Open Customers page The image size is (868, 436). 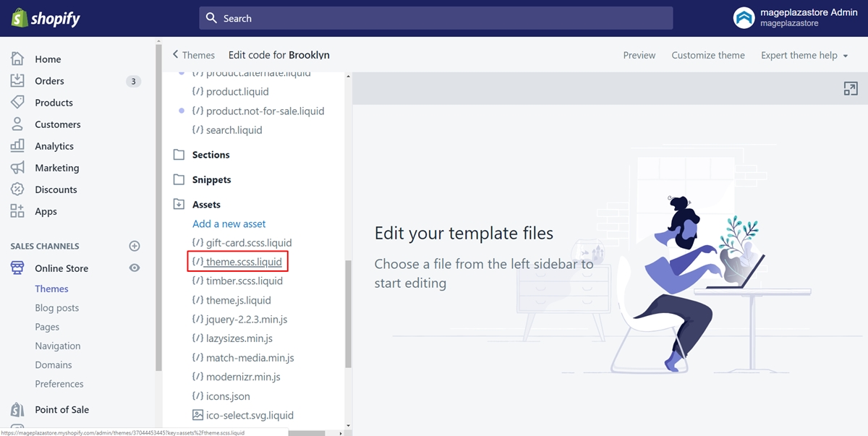point(58,124)
